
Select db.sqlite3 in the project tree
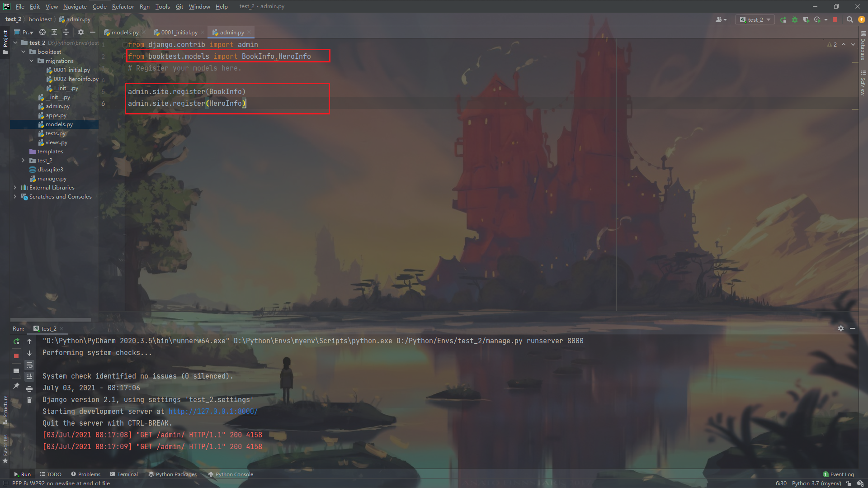tap(50, 170)
